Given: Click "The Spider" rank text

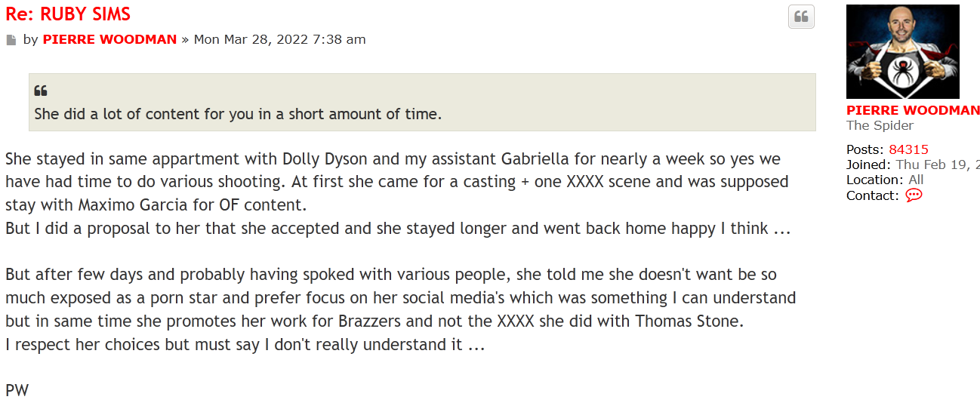Looking at the screenshot, I should [880, 125].
